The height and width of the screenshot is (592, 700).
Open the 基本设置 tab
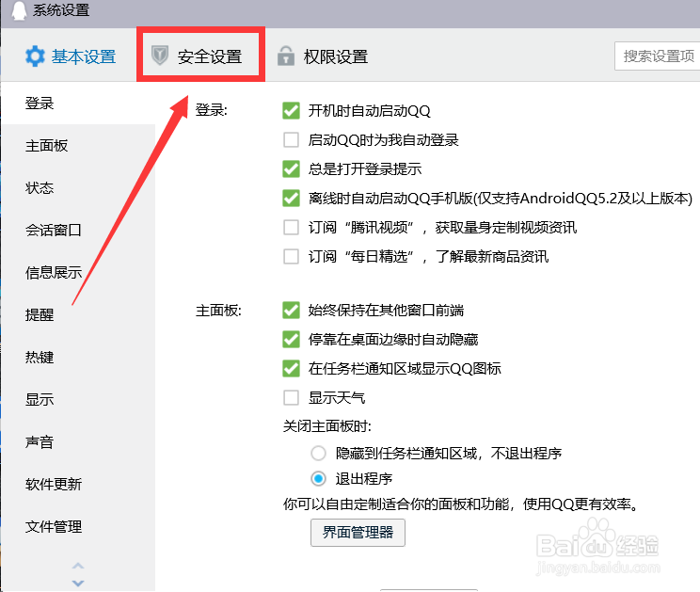click(x=71, y=56)
